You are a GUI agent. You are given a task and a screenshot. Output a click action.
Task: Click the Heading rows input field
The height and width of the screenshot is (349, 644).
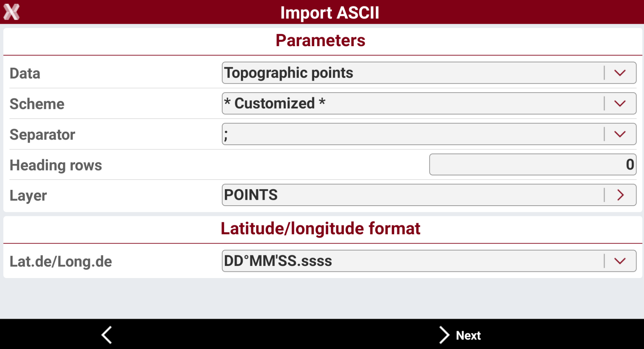(533, 164)
